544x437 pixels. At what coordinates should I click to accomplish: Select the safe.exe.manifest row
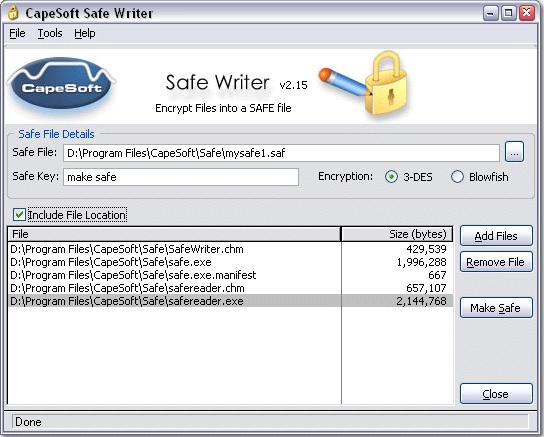click(x=230, y=275)
